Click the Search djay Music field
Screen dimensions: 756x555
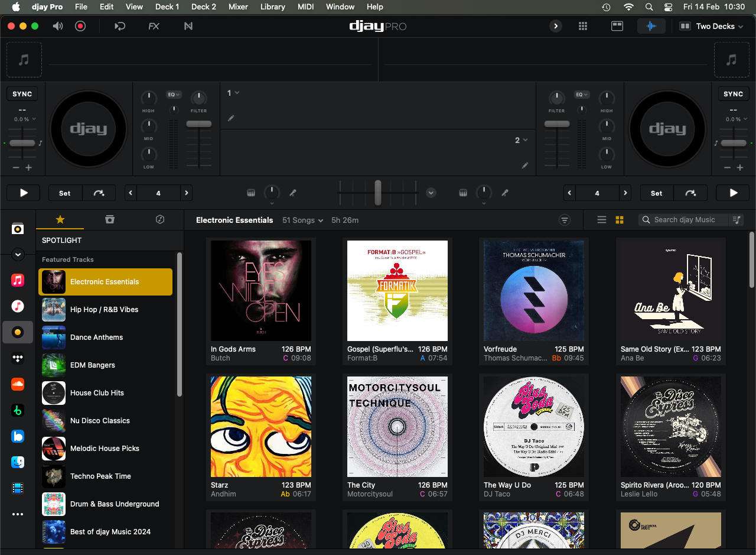685,220
